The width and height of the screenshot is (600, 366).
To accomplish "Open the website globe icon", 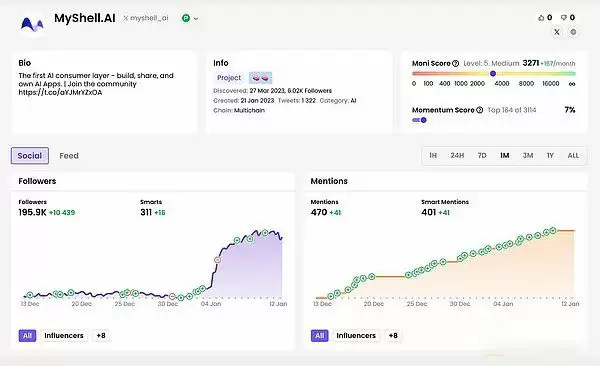I will point(573,32).
